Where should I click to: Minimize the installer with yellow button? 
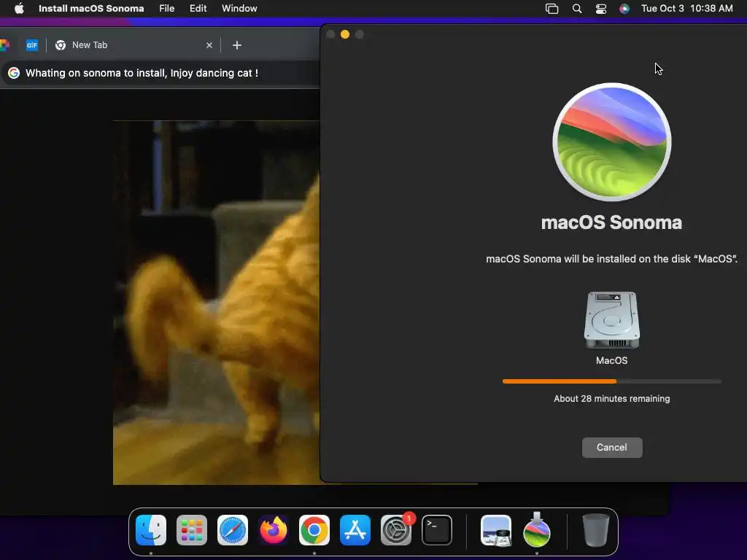[x=345, y=34]
